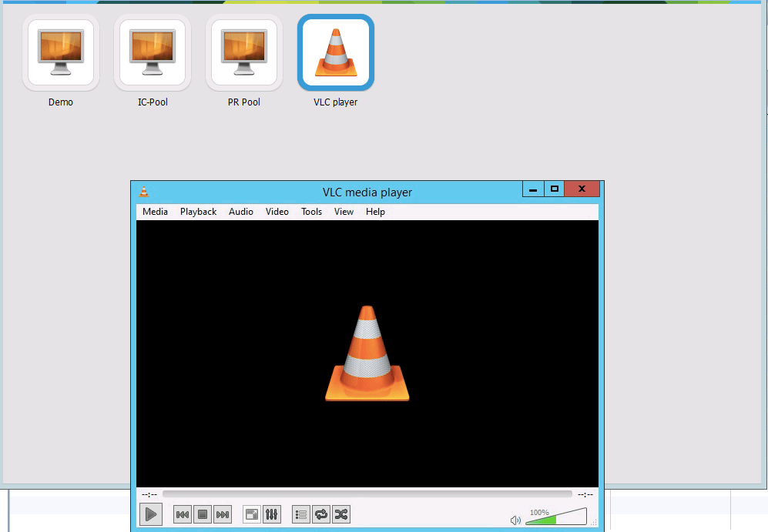Toggle the playlist view
This screenshot has height=532, width=768.
point(301,514)
